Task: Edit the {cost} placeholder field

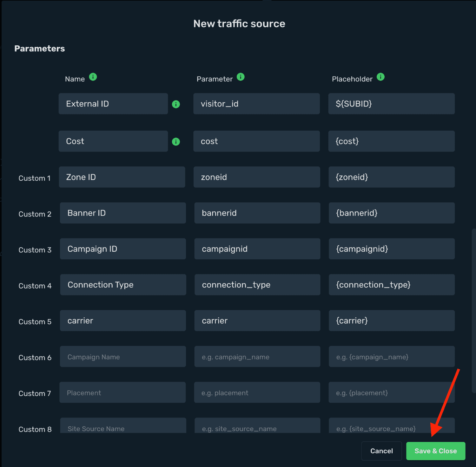Action: pyautogui.click(x=392, y=141)
